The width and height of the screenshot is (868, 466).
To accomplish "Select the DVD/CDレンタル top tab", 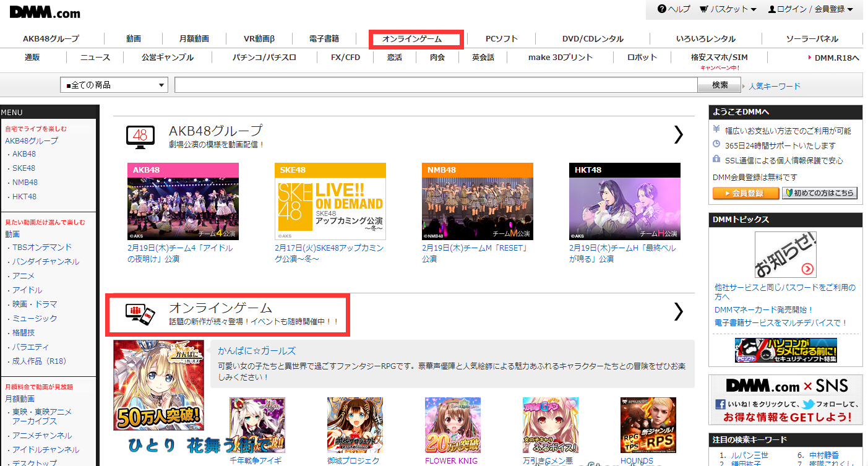I will [x=593, y=39].
